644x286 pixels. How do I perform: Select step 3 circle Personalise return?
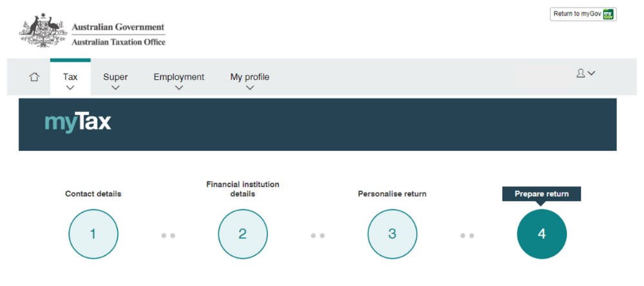[x=392, y=234]
